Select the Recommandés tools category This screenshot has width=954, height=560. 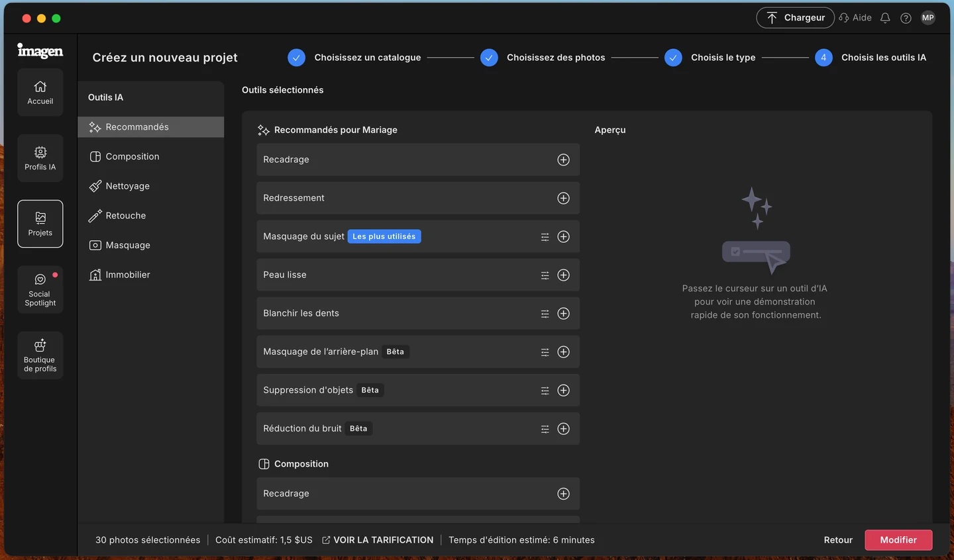[x=151, y=127]
